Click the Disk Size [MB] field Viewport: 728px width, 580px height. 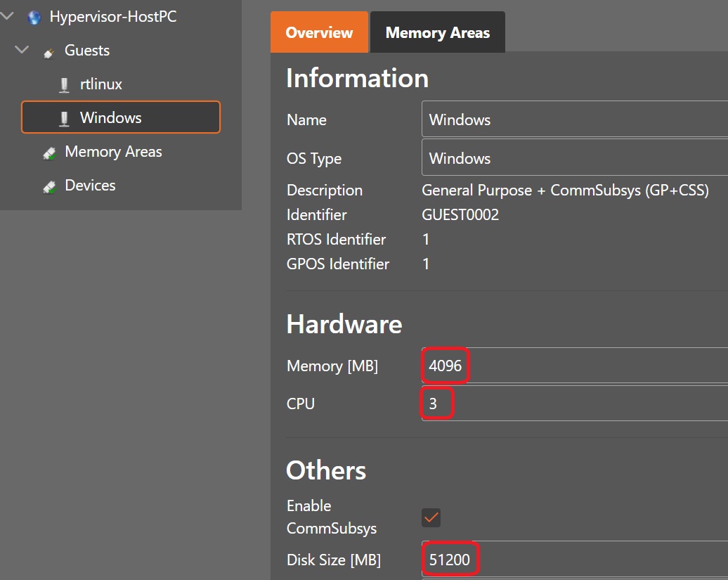[573, 560]
